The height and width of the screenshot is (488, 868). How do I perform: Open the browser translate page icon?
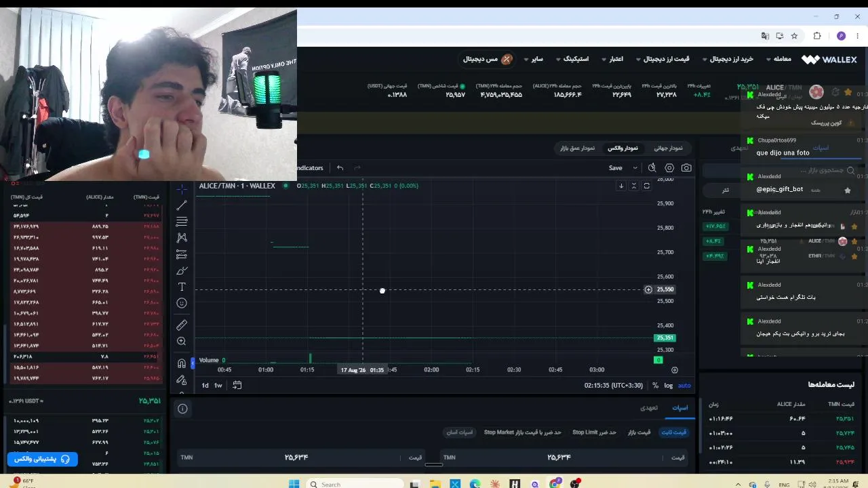click(x=766, y=36)
